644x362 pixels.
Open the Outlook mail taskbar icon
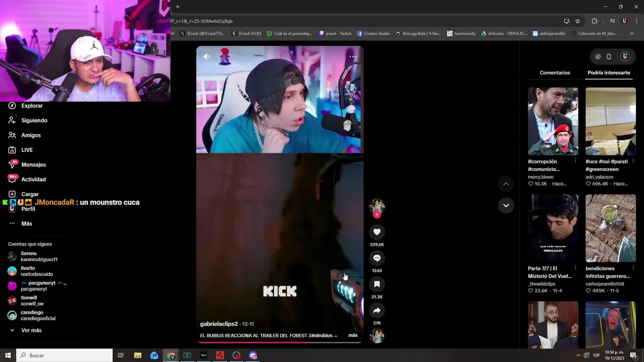(154, 355)
